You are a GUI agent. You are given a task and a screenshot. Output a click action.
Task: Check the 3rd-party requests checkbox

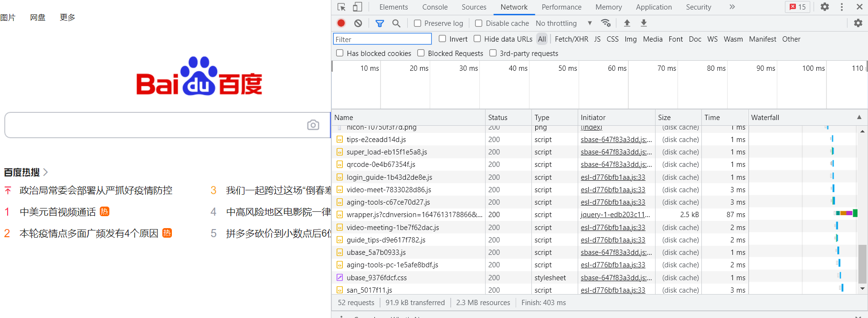(493, 53)
